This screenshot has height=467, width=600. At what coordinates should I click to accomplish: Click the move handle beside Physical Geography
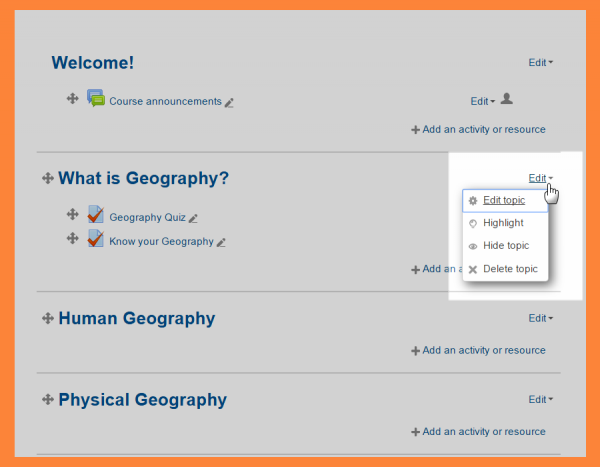(x=47, y=399)
